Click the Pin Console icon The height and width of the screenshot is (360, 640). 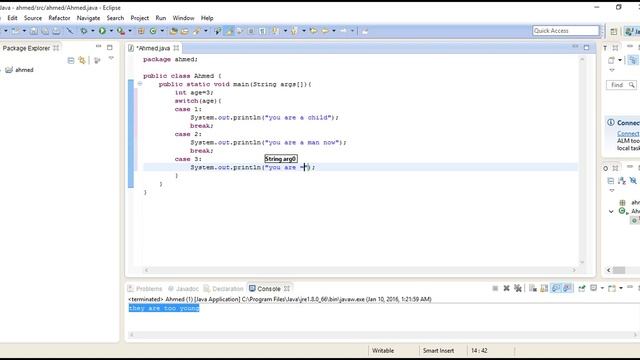[x=582, y=288]
